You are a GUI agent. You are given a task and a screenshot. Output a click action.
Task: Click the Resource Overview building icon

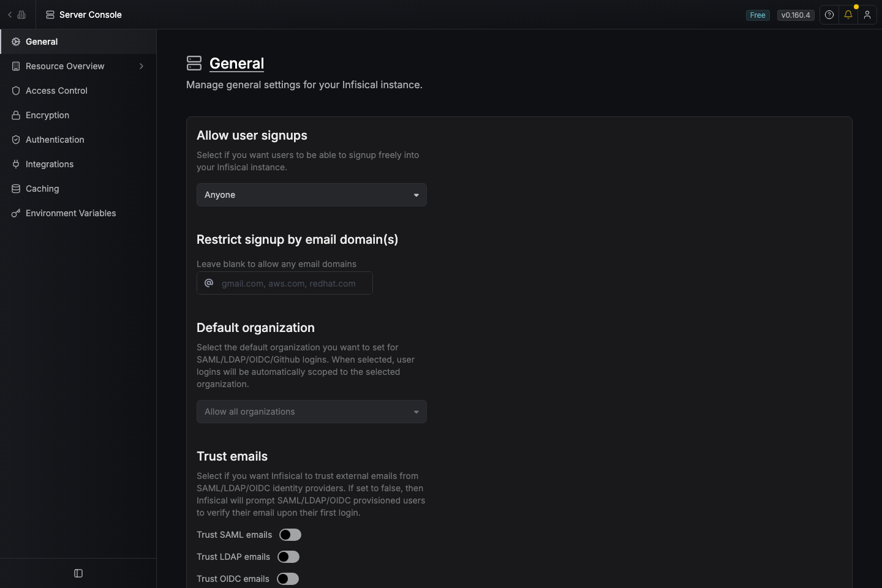pyautogui.click(x=16, y=66)
